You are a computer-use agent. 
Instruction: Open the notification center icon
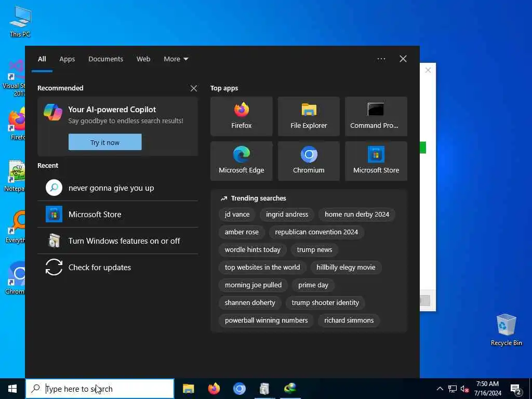pos(516,389)
